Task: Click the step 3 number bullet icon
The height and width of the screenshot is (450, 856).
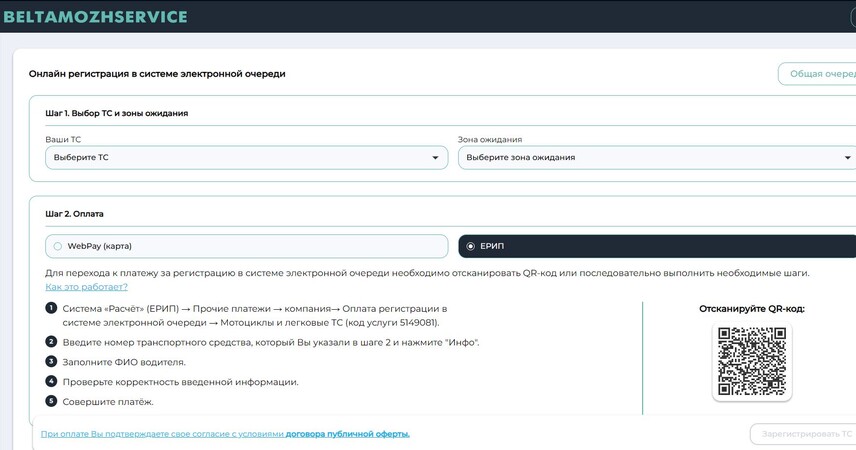Action: click(x=51, y=361)
